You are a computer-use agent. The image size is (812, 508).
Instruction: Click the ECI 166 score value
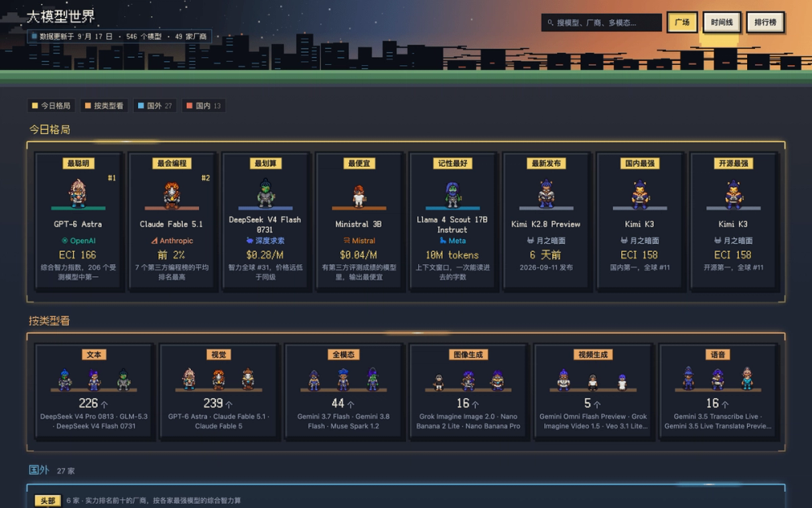pyautogui.click(x=78, y=255)
